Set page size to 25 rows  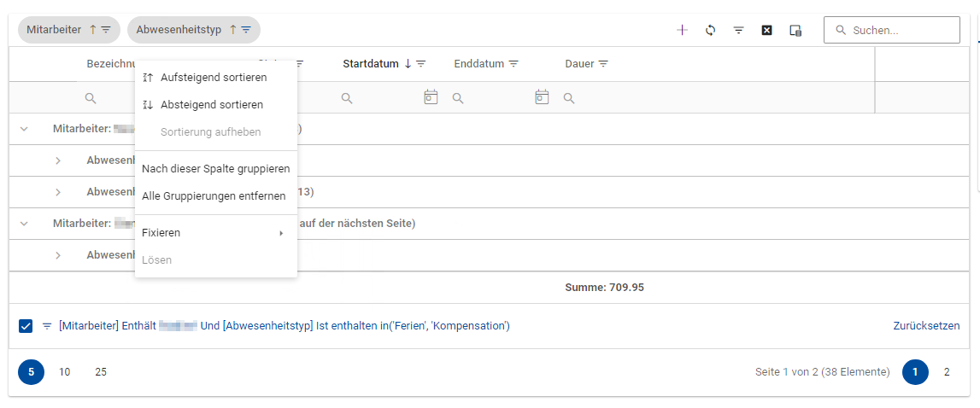pos(101,372)
